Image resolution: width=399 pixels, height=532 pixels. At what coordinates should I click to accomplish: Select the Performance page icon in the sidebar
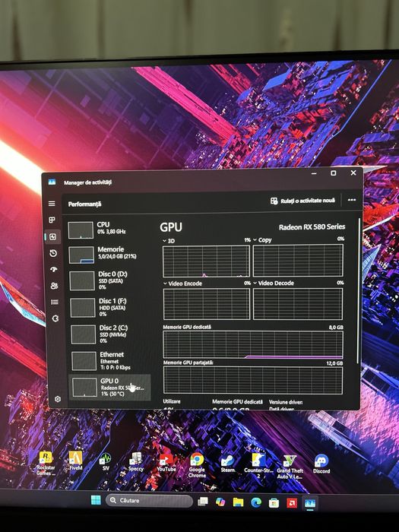pyautogui.click(x=52, y=236)
